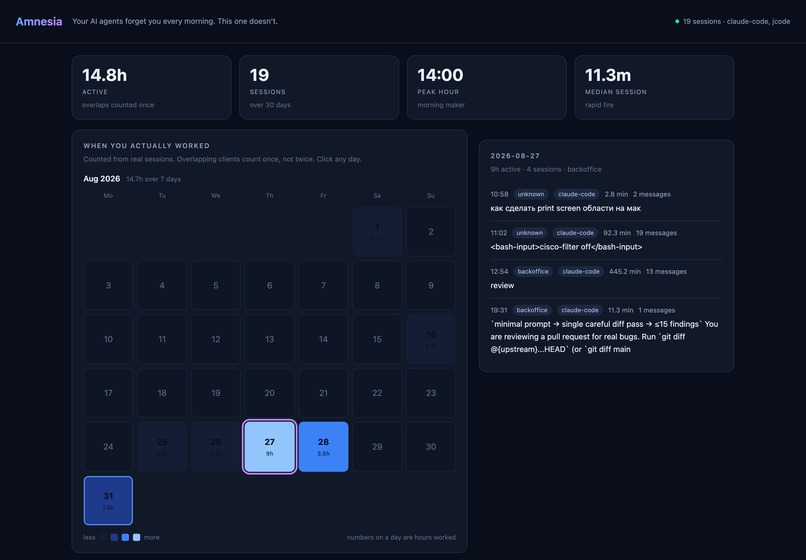This screenshot has height=560, width=806.
Task: Click the 9h active 4 sessions backoffice summary
Action: (546, 169)
